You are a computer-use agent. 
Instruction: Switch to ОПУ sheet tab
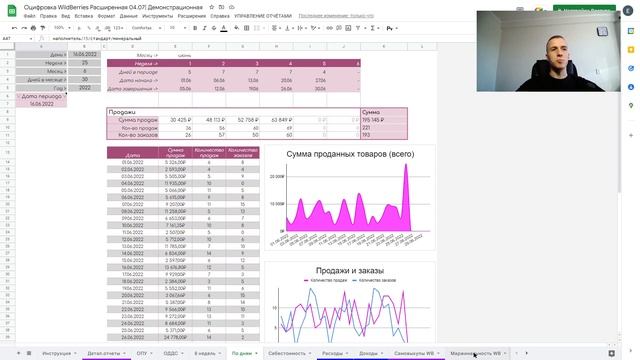[x=144, y=353]
